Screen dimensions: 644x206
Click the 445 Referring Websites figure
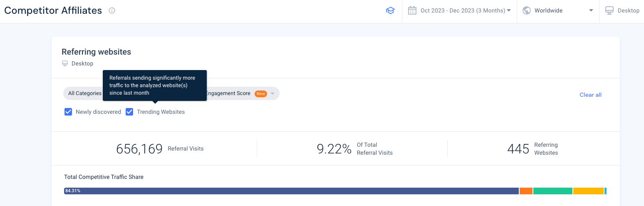[x=518, y=149]
